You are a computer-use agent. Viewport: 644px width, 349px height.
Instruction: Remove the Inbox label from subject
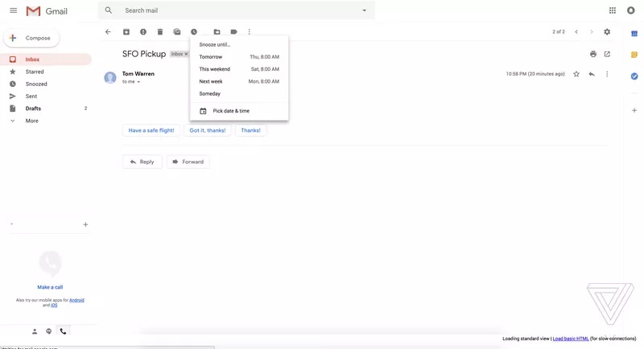point(186,54)
